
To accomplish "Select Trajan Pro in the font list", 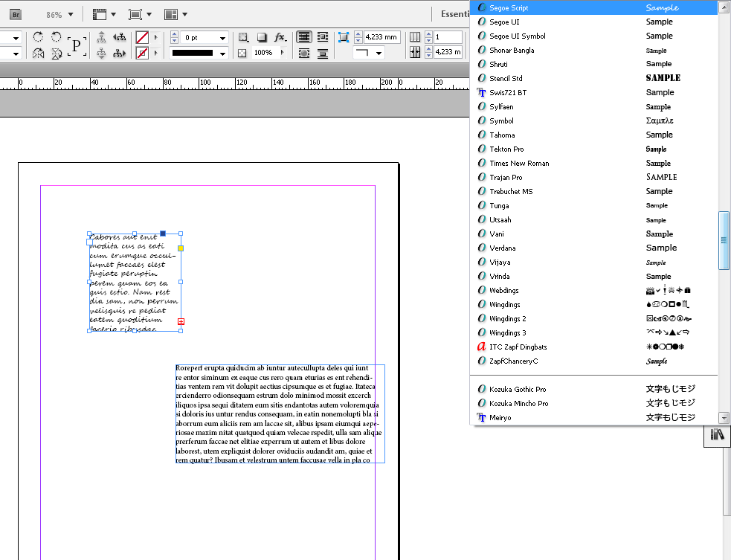I will [593, 177].
